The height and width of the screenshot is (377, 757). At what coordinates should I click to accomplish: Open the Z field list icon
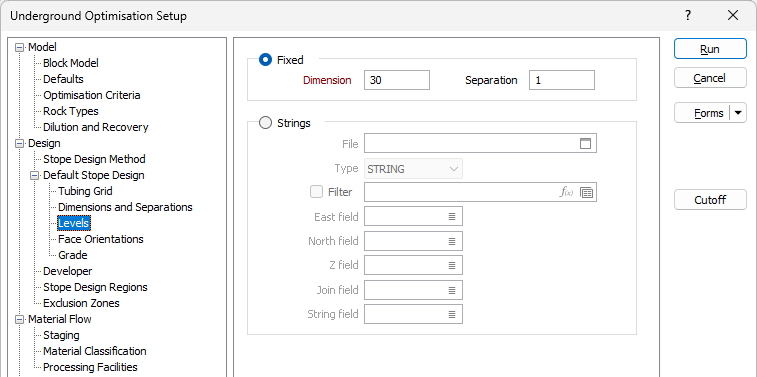(452, 265)
